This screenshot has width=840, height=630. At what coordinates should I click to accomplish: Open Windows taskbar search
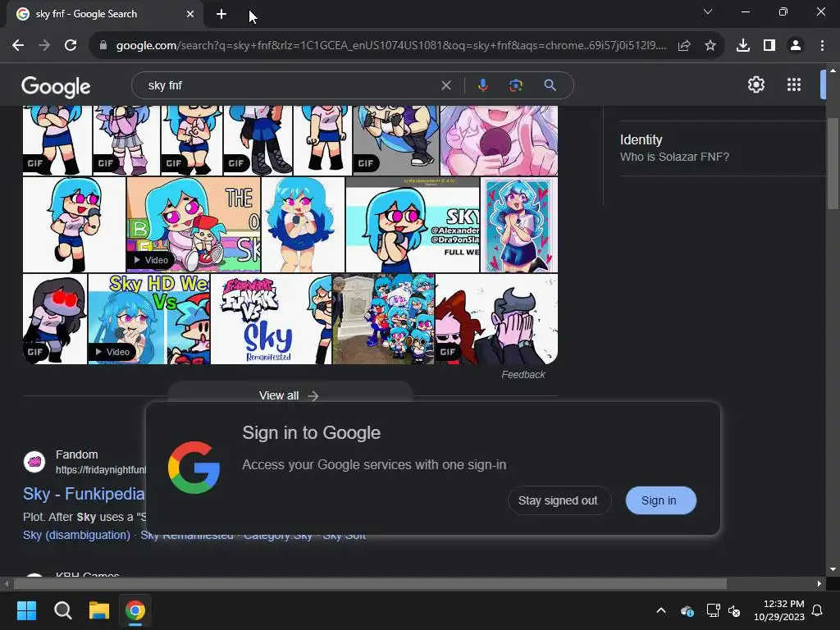[62, 610]
